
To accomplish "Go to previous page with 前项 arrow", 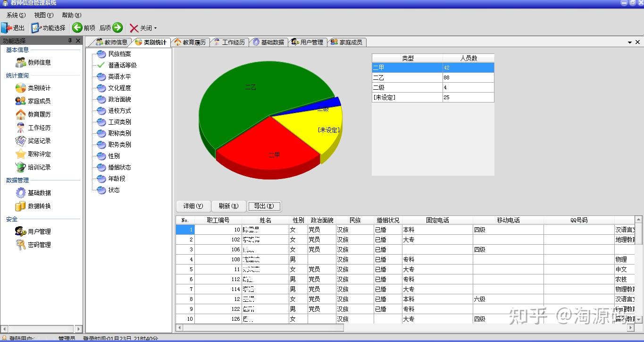I will 77,28.
